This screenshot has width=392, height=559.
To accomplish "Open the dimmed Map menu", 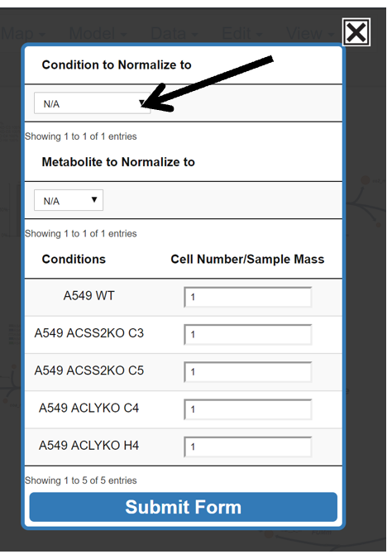I will [23, 34].
